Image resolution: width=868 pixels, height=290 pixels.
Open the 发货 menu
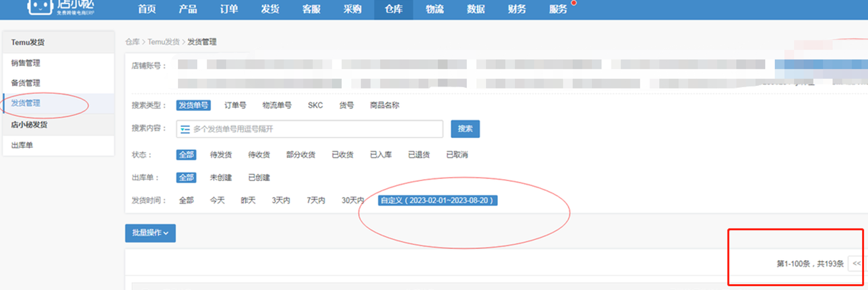click(270, 9)
